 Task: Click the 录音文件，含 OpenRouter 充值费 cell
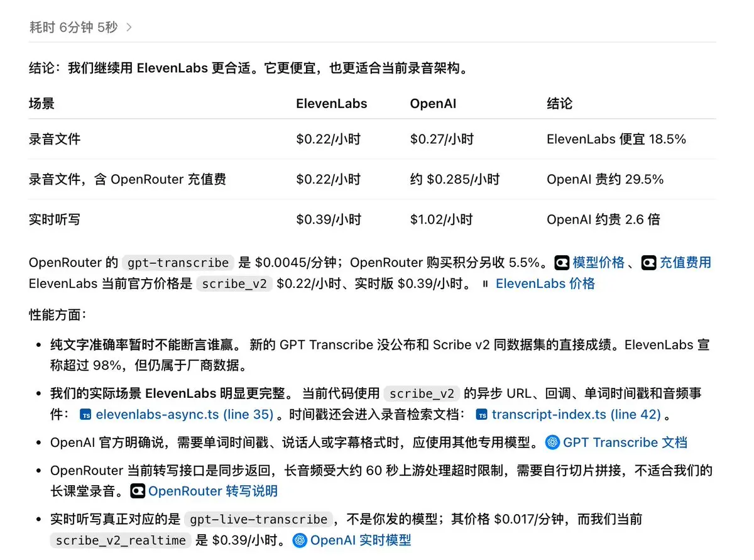pyautogui.click(x=128, y=179)
